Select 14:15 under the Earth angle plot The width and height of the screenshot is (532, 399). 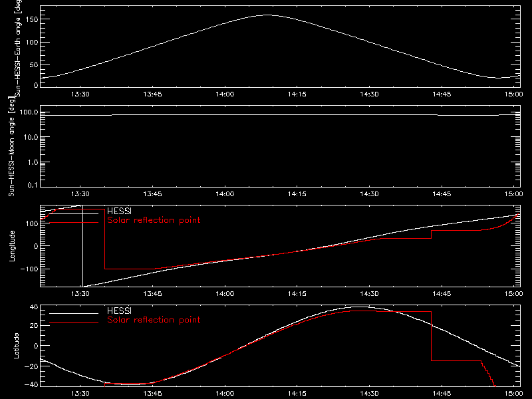click(297, 94)
